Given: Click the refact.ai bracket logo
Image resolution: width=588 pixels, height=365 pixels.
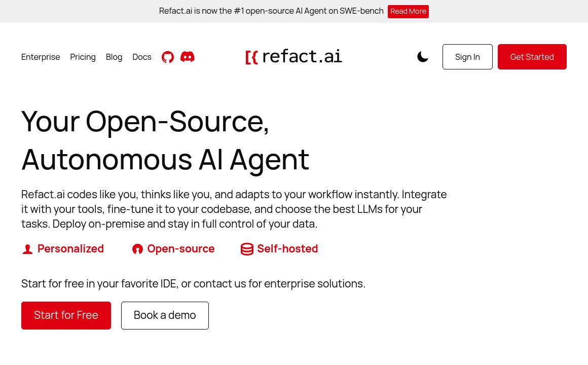Looking at the screenshot, I should click(251, 57).
